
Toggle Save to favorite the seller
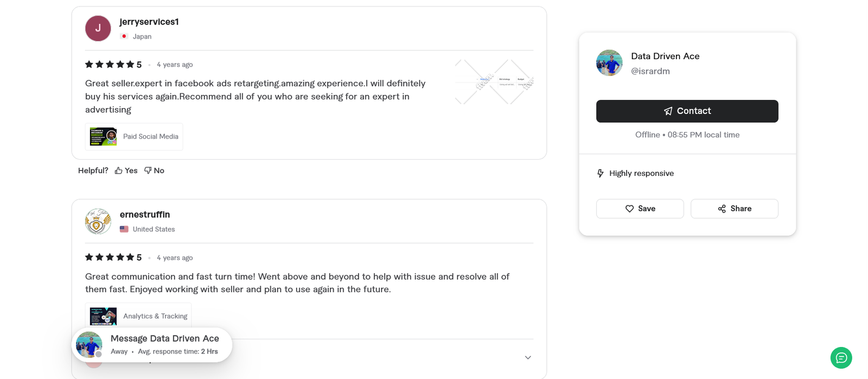coord(640,209)
